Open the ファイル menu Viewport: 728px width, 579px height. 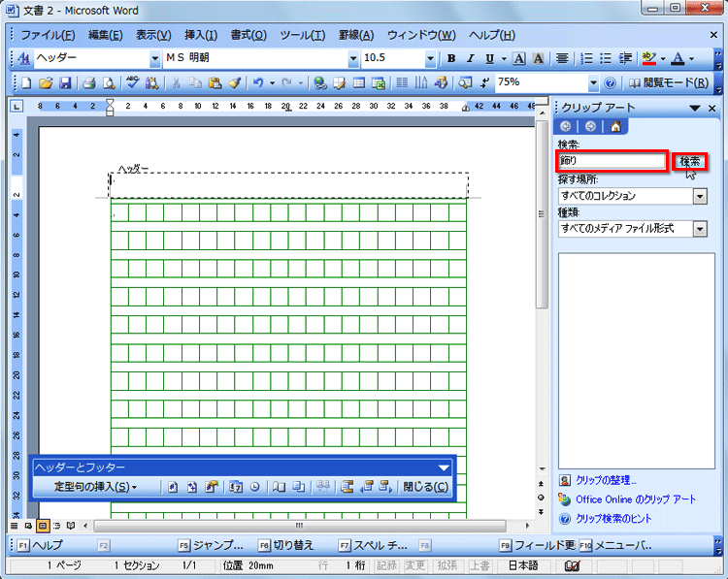[48, 35]
